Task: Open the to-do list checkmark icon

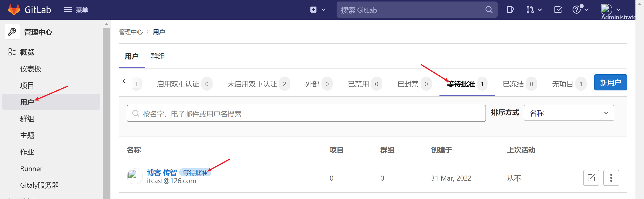Action: (x=558, y=10)
